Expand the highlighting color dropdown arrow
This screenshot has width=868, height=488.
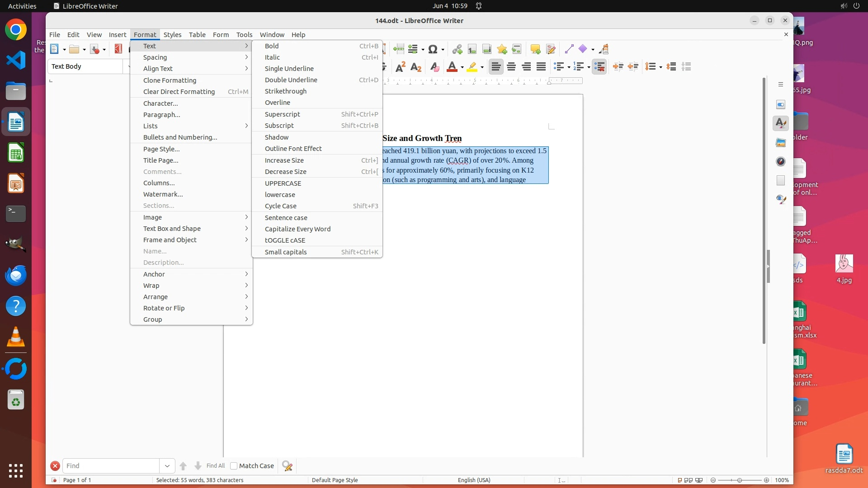482,67
